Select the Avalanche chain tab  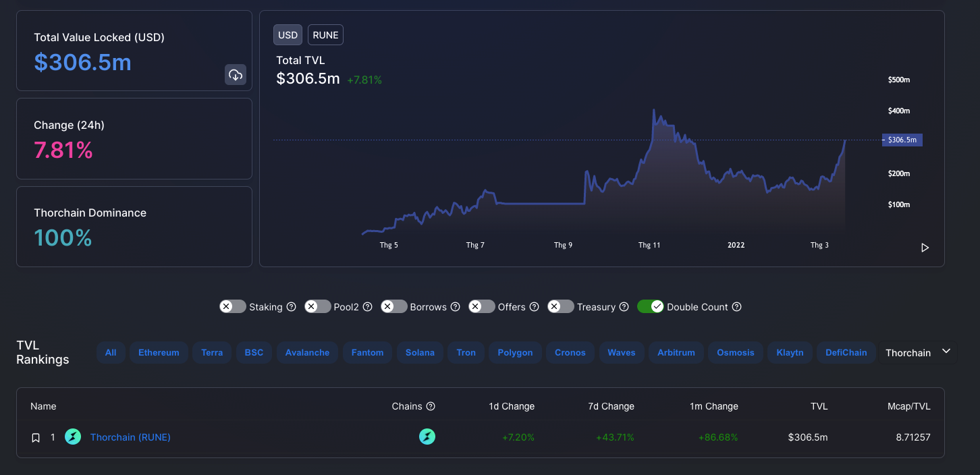308,353
